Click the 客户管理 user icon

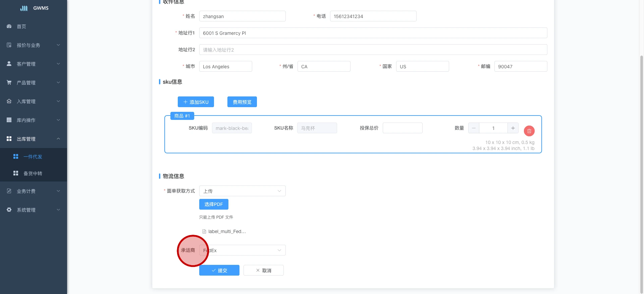9,64
